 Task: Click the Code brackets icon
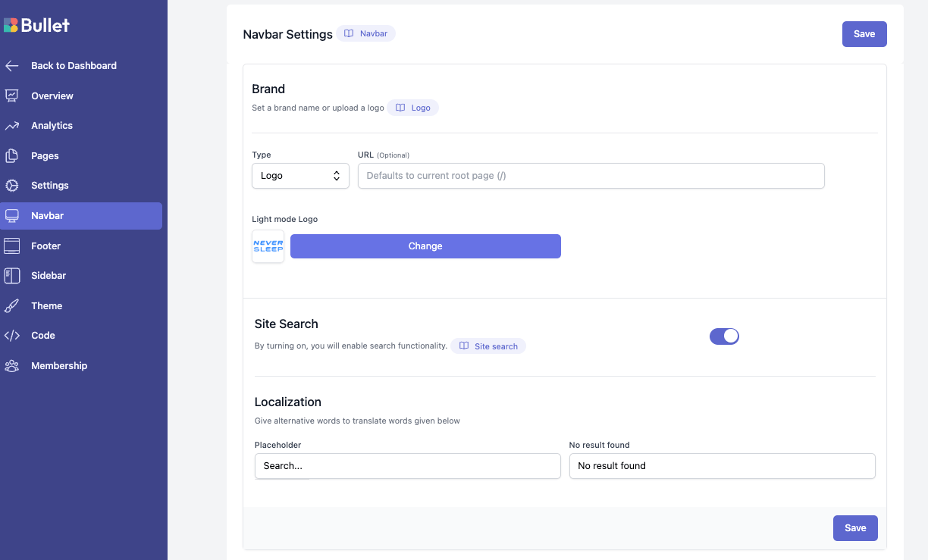(11, 336)
